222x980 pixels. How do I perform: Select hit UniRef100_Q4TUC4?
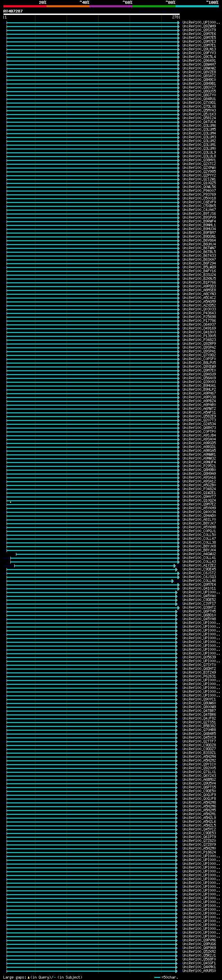[x=199, y=122]
